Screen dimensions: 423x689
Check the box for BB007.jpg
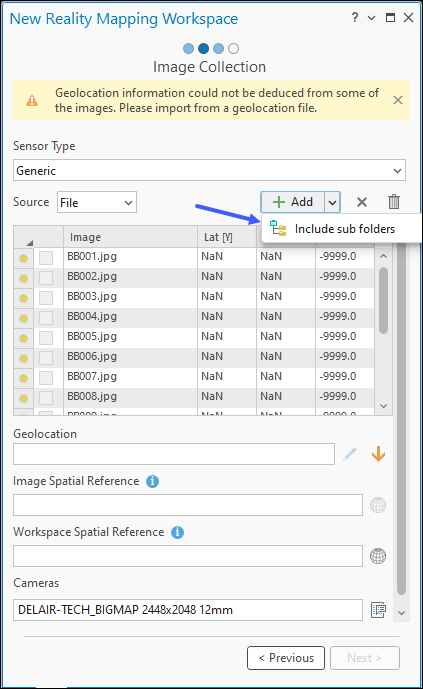pos(46,378)
